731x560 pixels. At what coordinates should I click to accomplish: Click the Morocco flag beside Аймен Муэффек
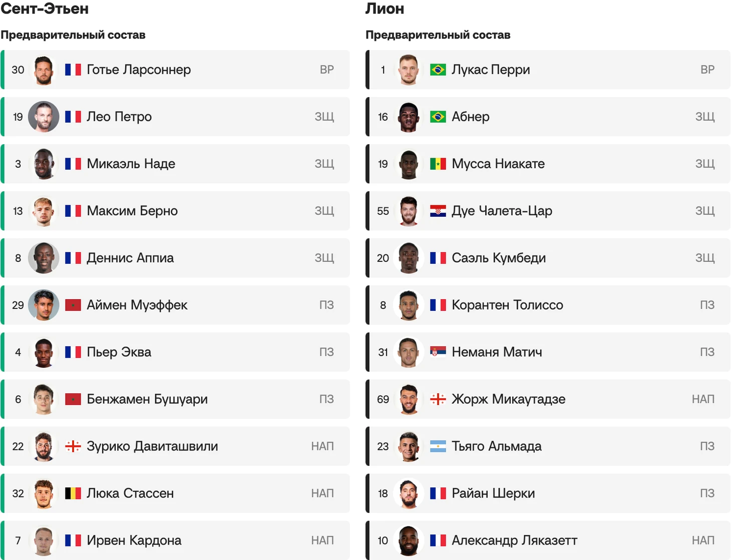coord(73,305)
